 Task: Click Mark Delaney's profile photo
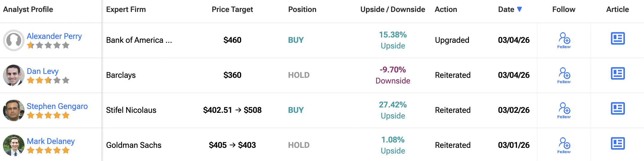coord(14,145)
